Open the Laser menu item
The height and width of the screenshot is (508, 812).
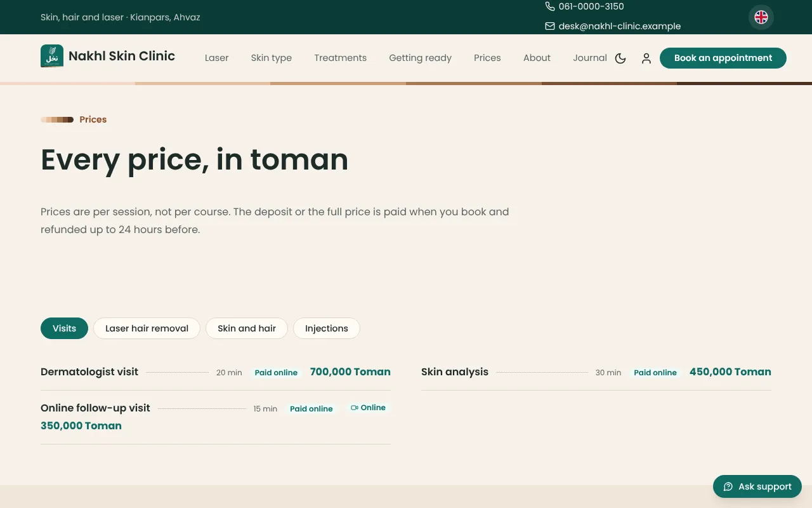coord(216,58)
